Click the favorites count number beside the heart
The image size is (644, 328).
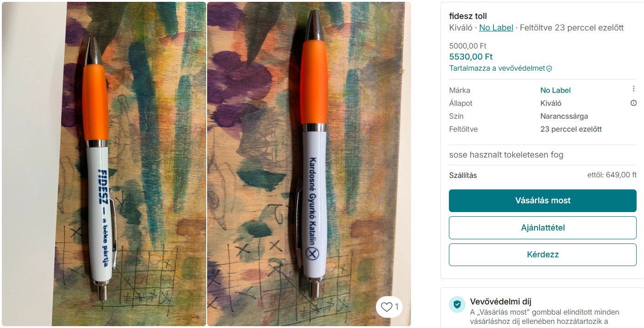click(x=397, y=307)
